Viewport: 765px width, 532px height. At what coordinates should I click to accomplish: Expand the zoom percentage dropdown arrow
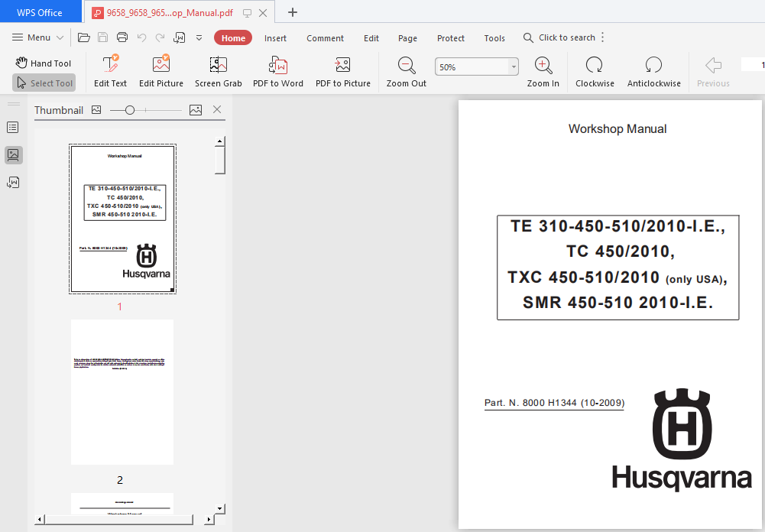pyautogui.click(x=514, y=66)
